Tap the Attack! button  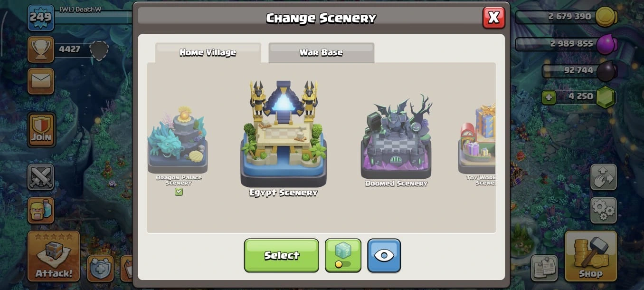(53, 256)
